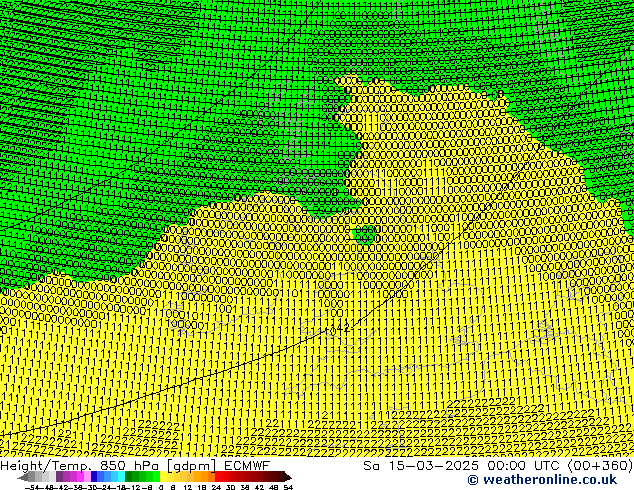Click the magenta swatch above -36 in legend
Viewport: 634px width, 490px height.
[x=80, y=476]
